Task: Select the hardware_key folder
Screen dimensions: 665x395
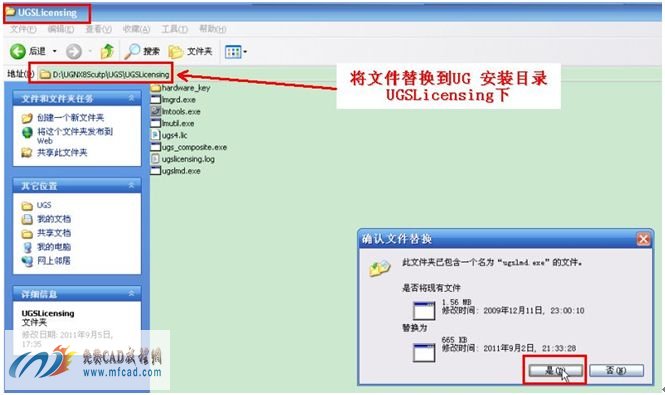Action: click(181, 88)
